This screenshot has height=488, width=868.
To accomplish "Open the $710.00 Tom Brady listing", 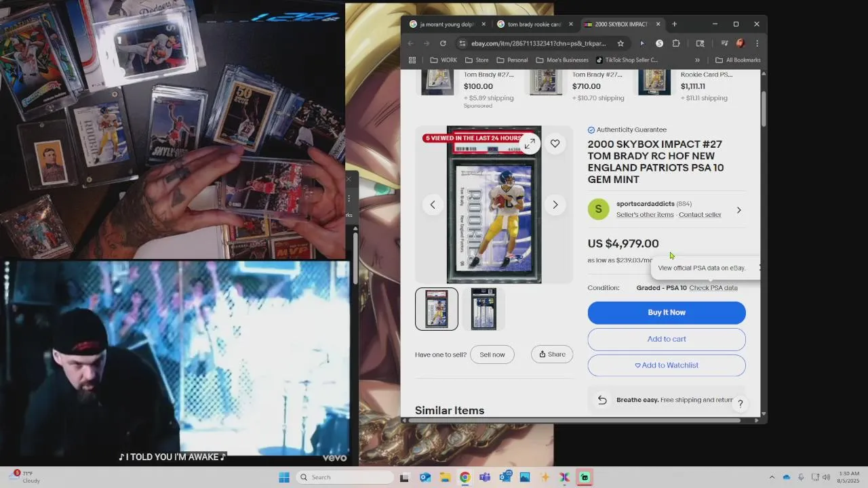I will pyautogui.click(x=576, y=86).
